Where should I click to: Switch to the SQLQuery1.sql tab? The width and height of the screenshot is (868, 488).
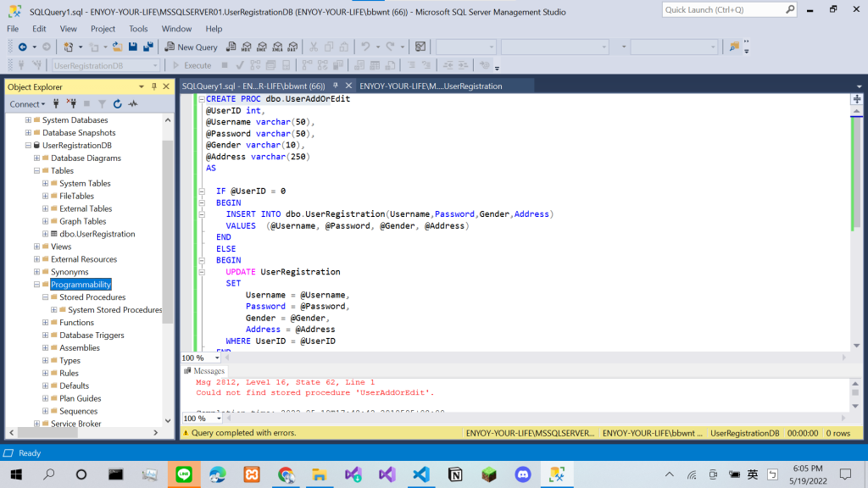[253, 86]
